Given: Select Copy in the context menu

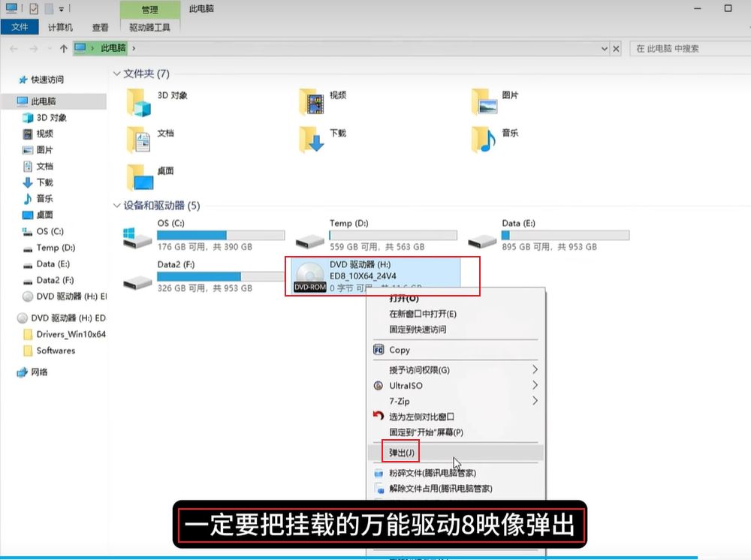Looking at the screenshot, I should click(400, 350).
